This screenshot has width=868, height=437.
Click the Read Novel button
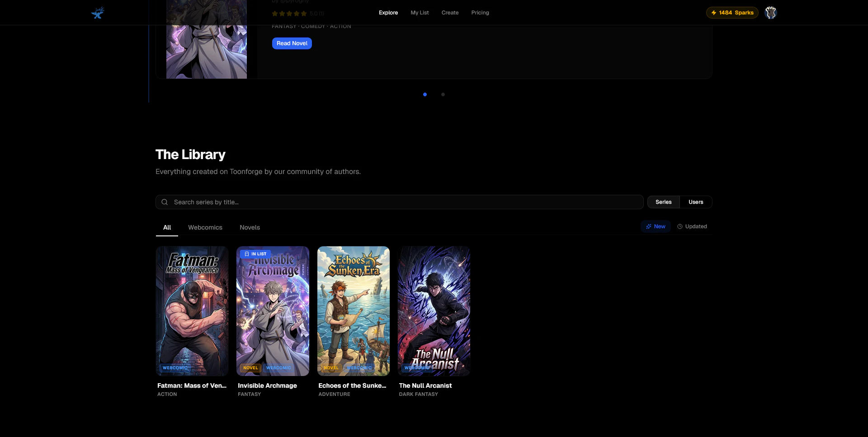click(292, 43)
